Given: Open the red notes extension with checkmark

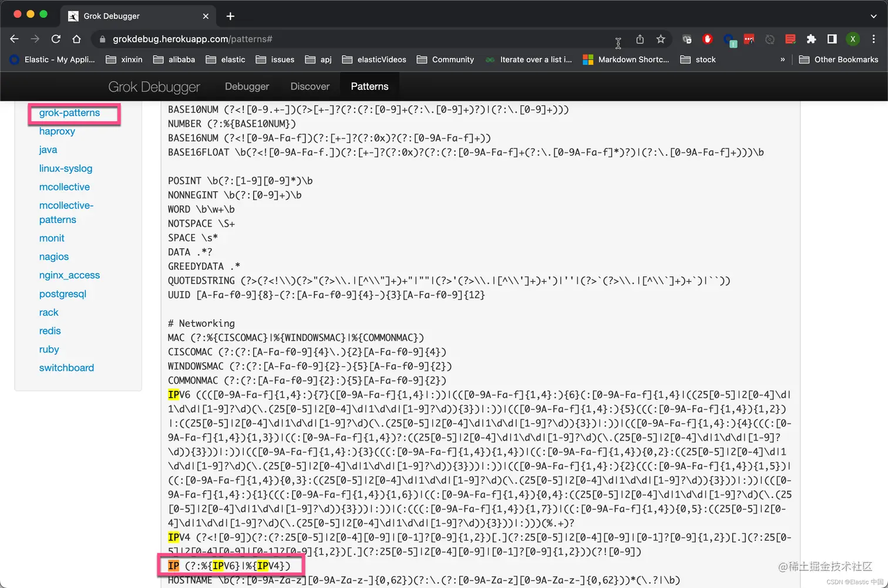Looking at the screenshot, I should [791, 39].
